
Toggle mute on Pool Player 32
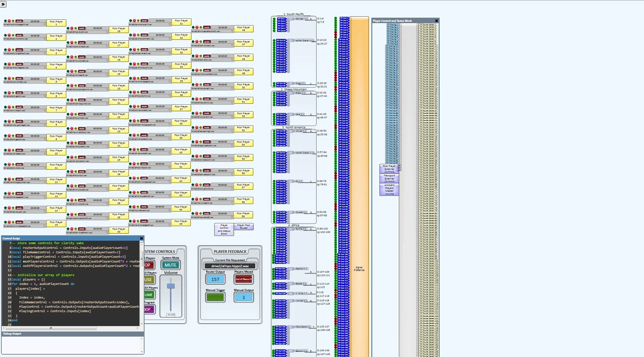click(x=144, y=35)
